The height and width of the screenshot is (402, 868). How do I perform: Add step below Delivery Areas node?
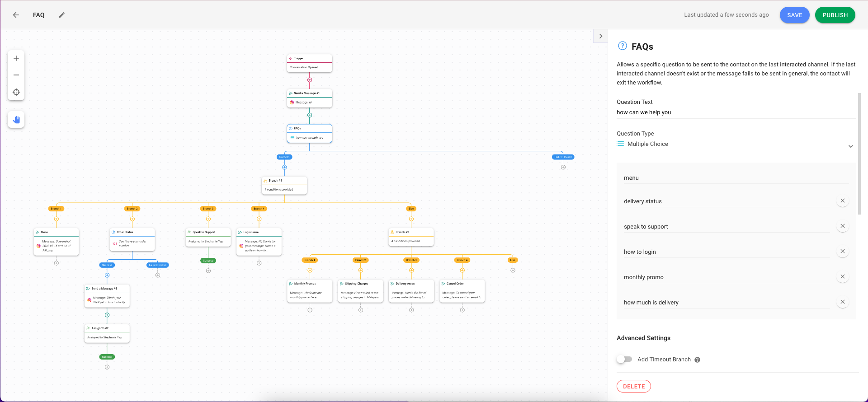tap(411, 310)
